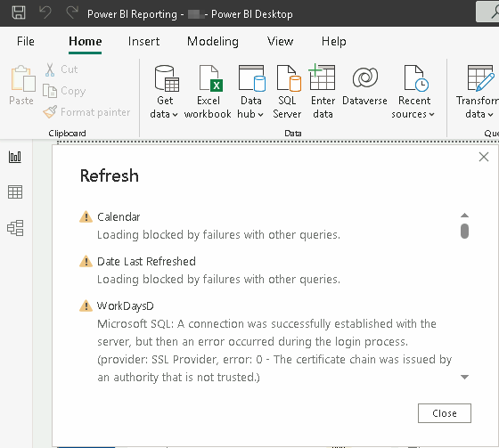Import from Excel workbook

(208, 92)
